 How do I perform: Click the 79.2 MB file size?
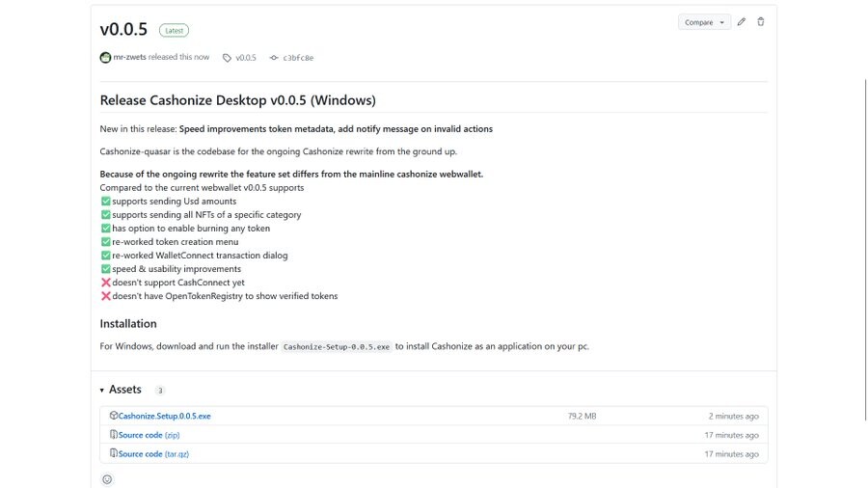582,416
